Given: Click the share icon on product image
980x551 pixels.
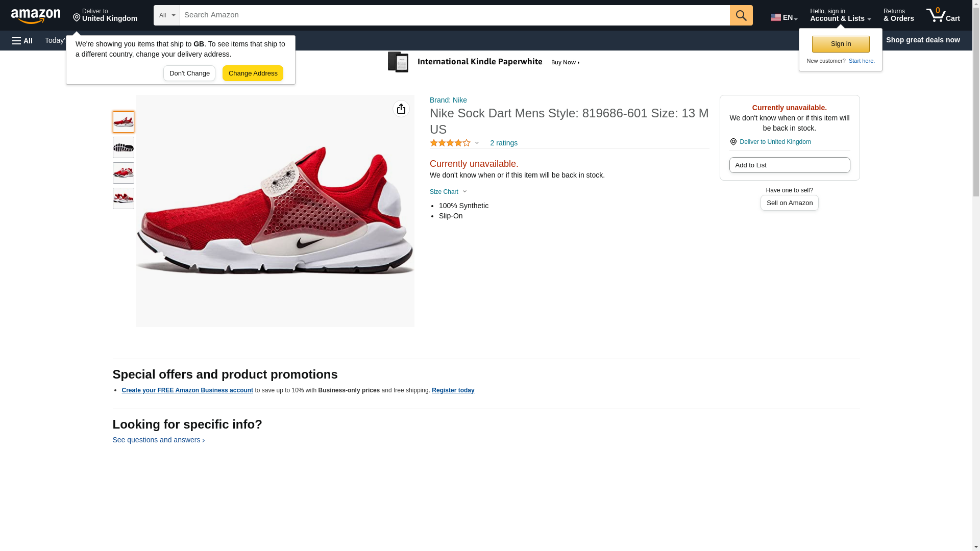Looking at the screenshot, I should pos(401,109).
